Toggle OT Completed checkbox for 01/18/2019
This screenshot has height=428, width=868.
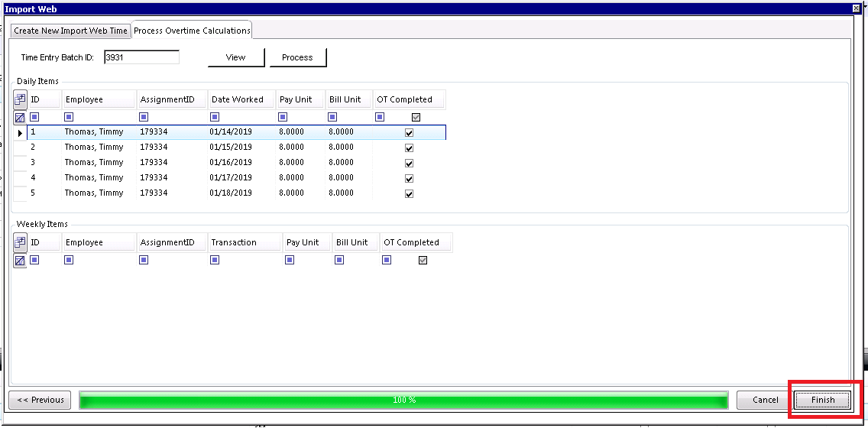pyautogui.click(x=409, y=194)
